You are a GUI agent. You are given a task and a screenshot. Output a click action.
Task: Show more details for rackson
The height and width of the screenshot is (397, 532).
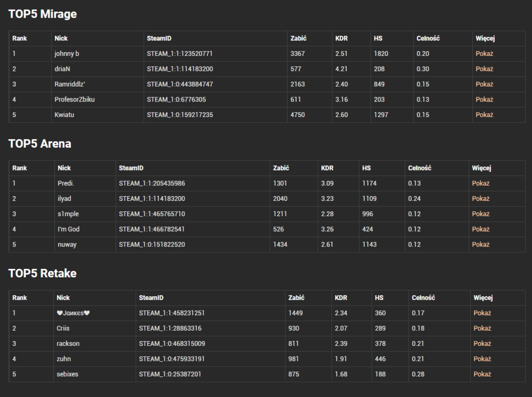pyautogui.click(x=482, y=343)
